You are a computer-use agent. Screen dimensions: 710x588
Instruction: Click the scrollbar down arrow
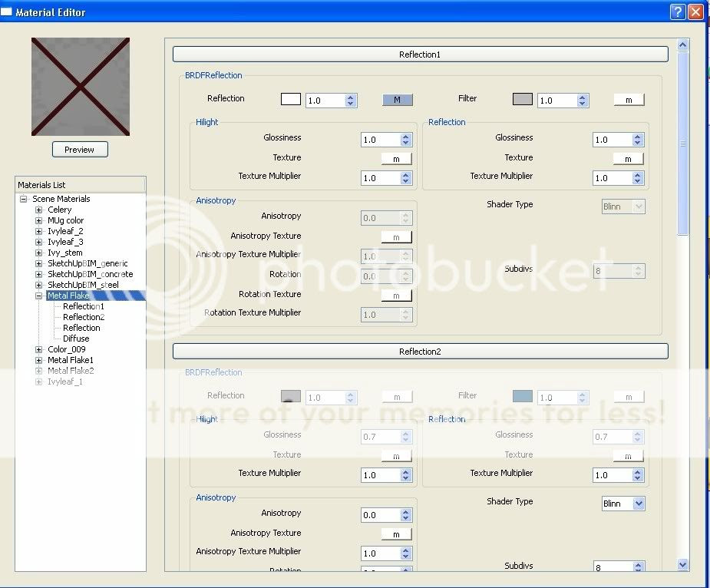tap(683, 564)
